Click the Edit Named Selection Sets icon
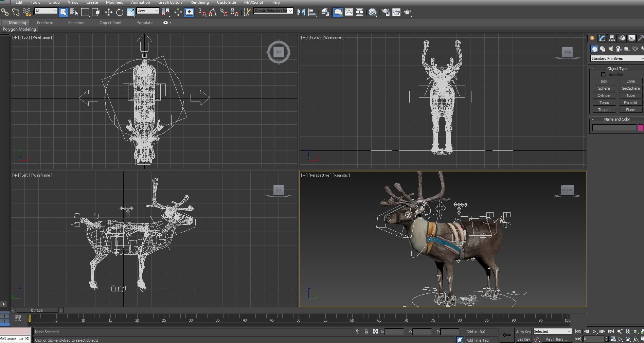This screenshot has width=644, height=343. click(247, 12)
